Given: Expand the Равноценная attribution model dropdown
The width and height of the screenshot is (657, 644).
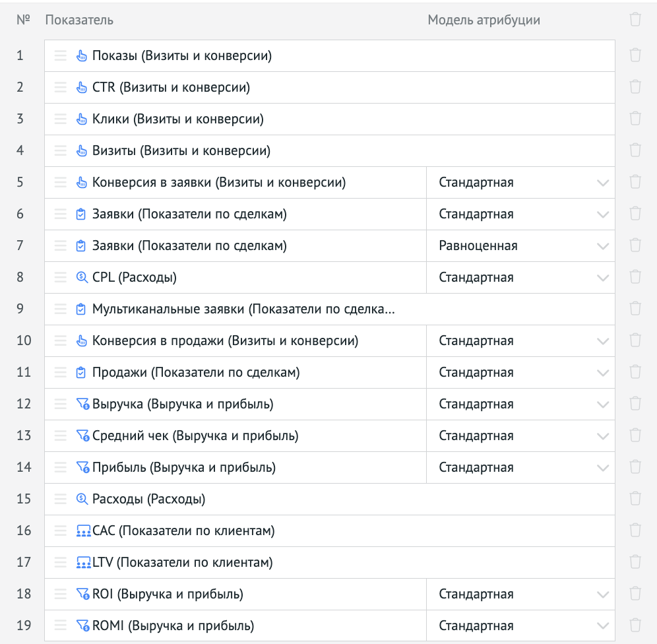Looking at the screenshot, I should click(x=520, y=245).
